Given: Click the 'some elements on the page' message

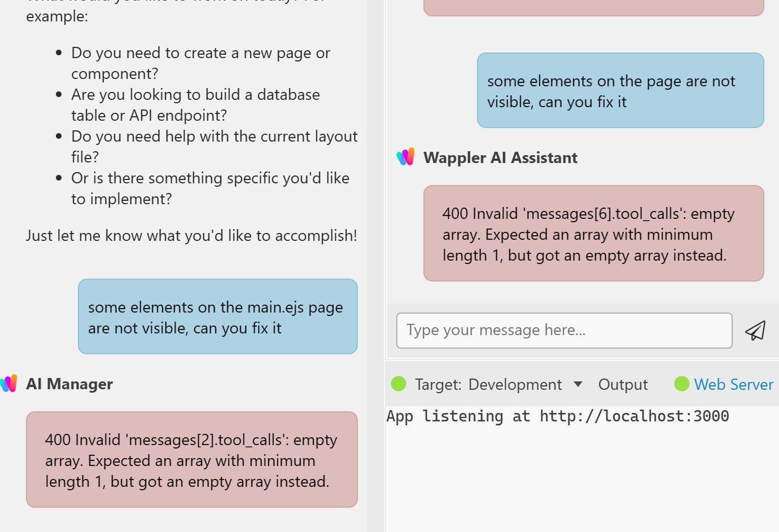Looking at the screenshot, I should pyautogui.click(x=620, y=91).
